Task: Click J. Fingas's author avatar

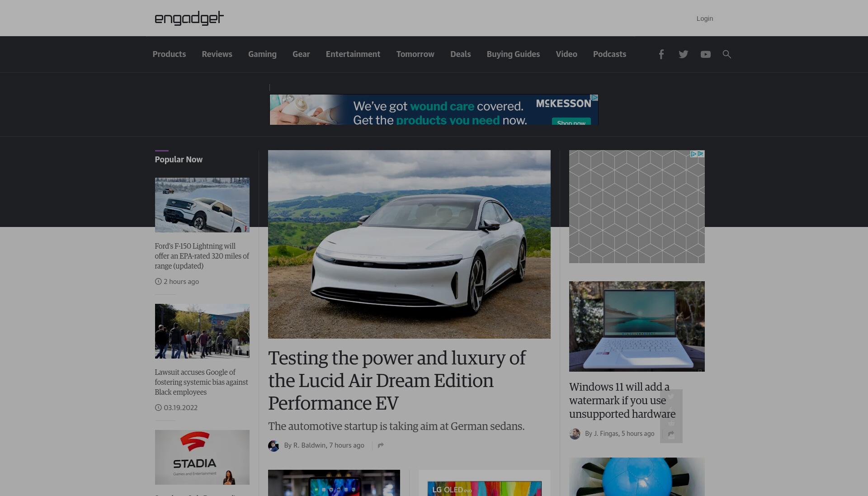Action: click(x=575, y=434)
